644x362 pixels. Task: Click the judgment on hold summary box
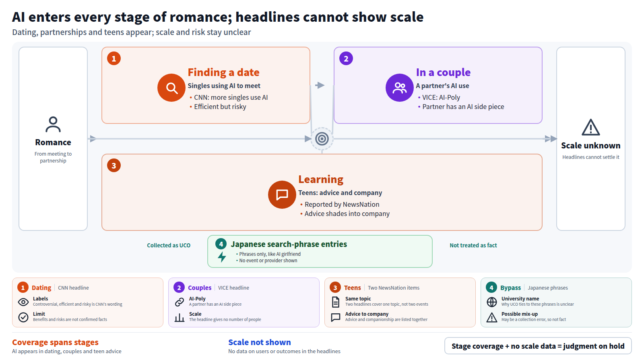click(x=538, y=346)
